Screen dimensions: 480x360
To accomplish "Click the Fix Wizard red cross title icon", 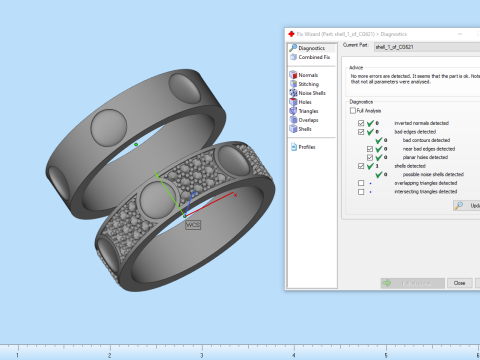I will pos(291,34).
